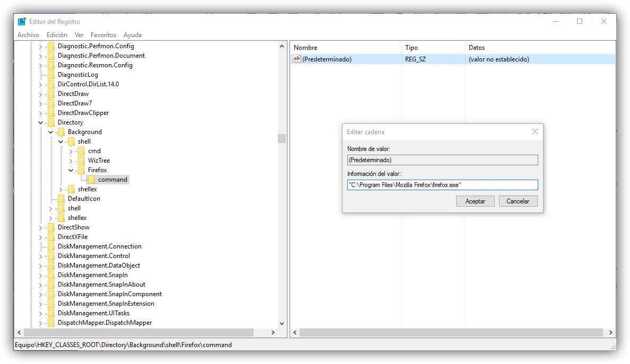630x364 pixels.
Task: Open the Edición menu
Action: 57,35
